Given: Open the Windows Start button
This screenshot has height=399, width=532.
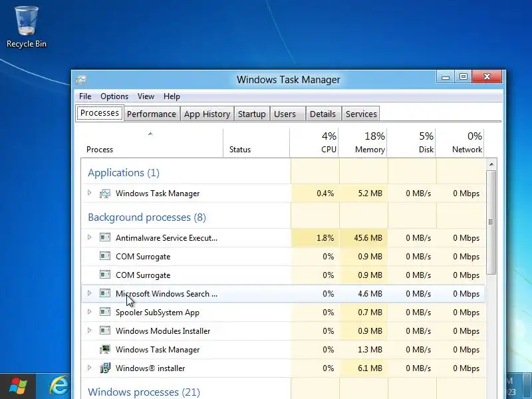Looking at the screenshot, I should (18, 386).
